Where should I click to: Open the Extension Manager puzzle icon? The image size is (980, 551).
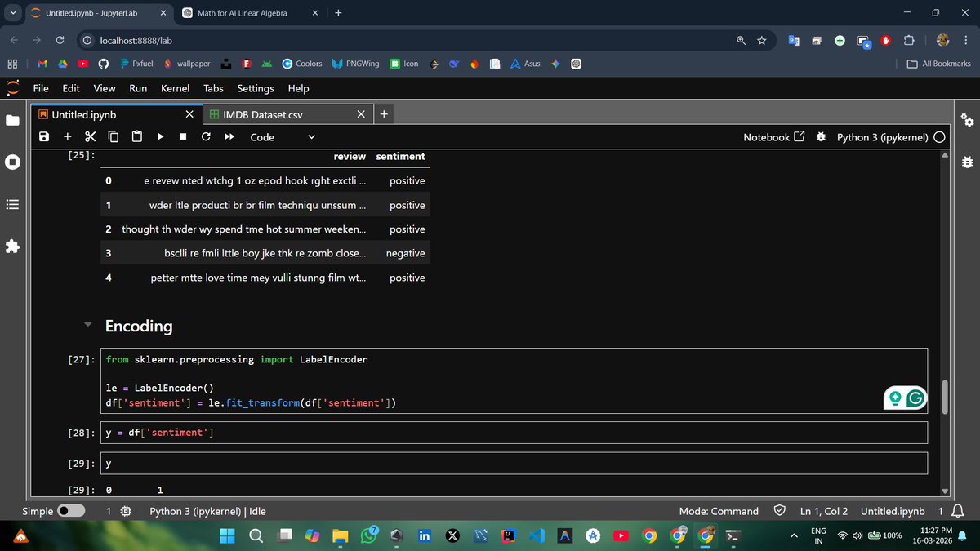click(12, 246)
